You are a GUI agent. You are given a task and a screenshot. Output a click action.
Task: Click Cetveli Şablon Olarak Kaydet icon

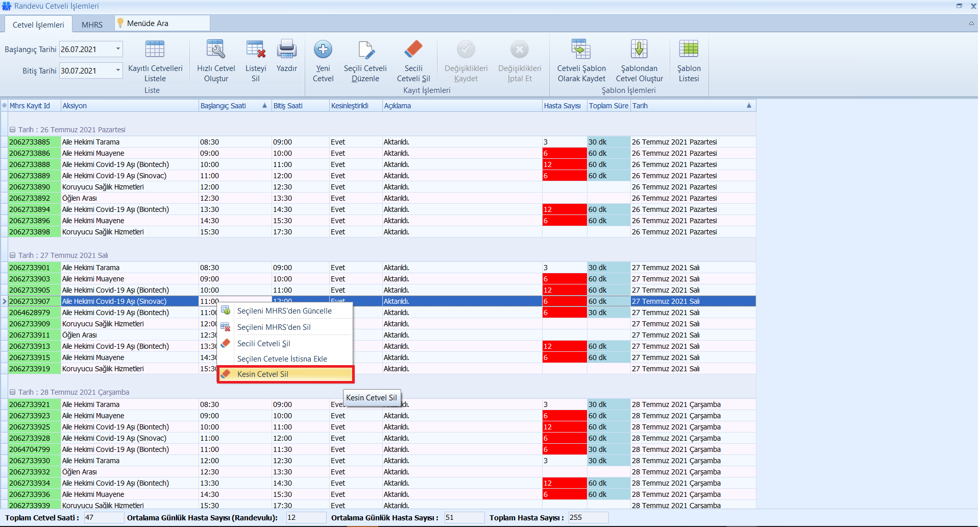coord(581,50)
